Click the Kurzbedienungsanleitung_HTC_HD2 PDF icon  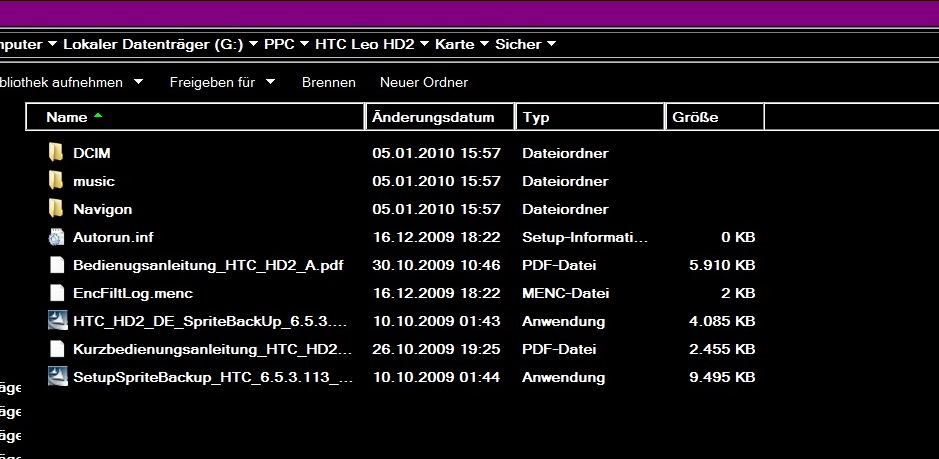(56, 349)
